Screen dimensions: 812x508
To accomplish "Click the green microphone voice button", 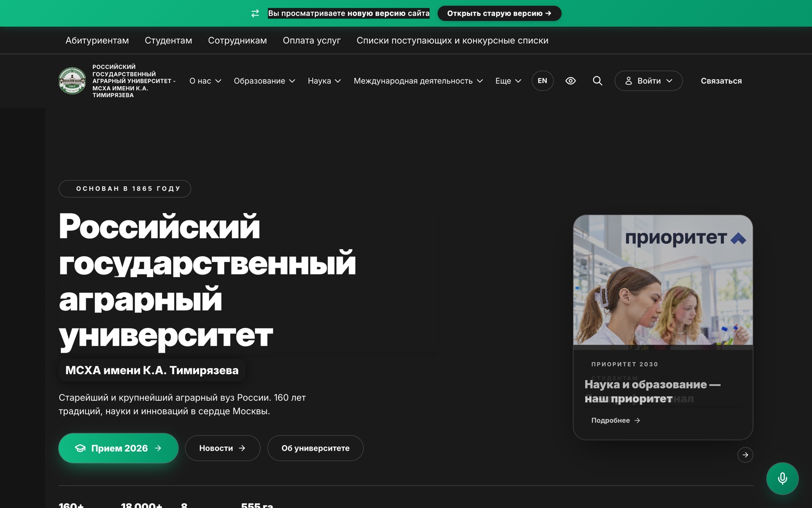I will pos(782,478).
